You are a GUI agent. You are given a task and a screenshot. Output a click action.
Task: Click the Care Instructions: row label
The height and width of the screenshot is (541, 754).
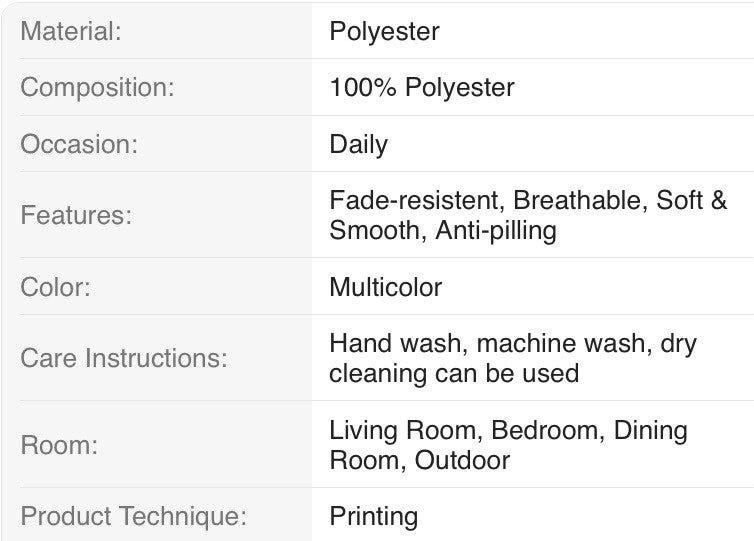pyautogui.click(x=124, y=358)
